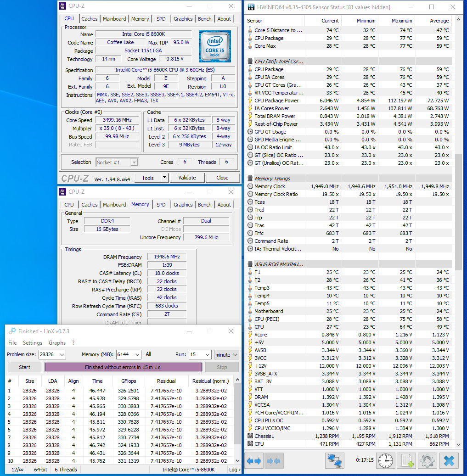This screenshot has height=476, width=467.
Task: Close HWiNFO sensors with blue X icon
Action: point(449,461)
